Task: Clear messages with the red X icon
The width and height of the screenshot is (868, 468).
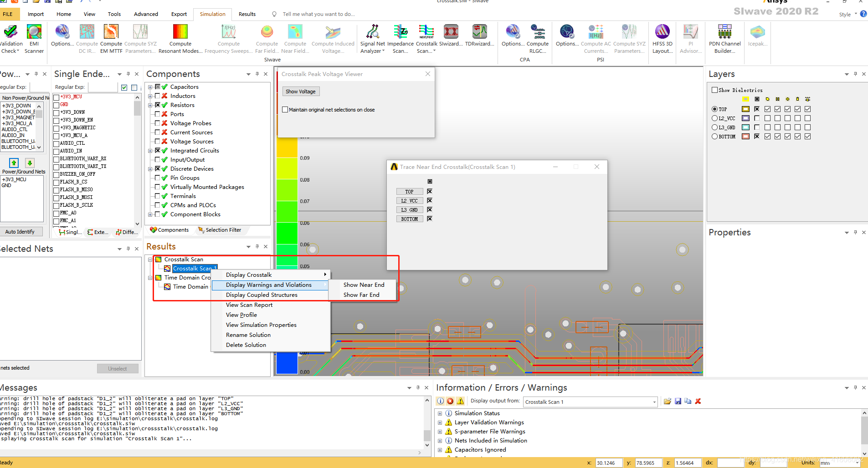Action: pos(698,401)
